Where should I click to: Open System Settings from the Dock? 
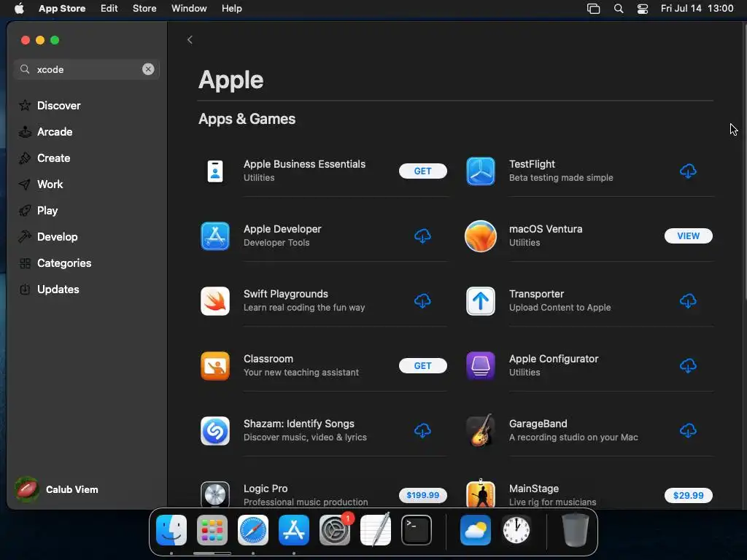(x=334, y=530)
